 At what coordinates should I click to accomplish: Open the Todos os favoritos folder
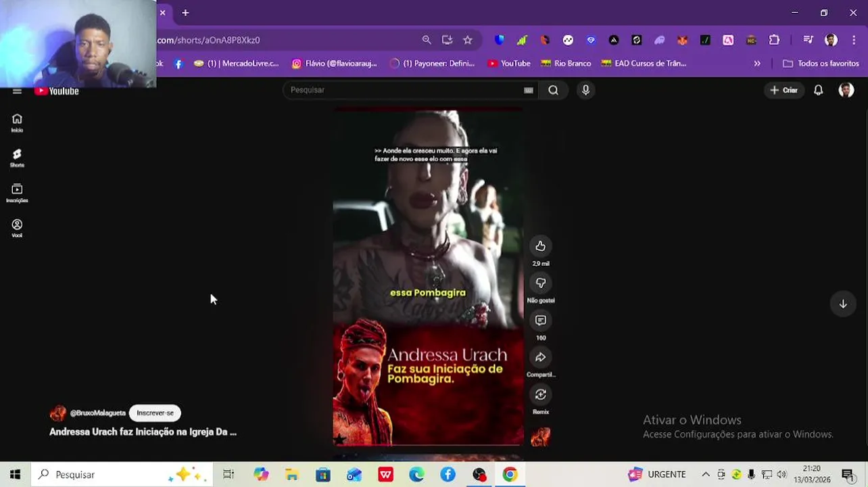(821, 64)
